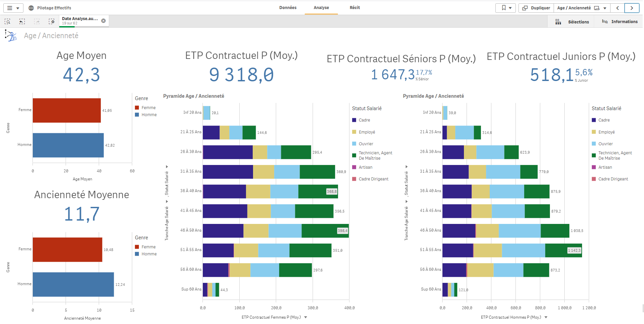The image size is (644, 324).
Task: Go to the next sheet
Action: (x=632, y=8)
